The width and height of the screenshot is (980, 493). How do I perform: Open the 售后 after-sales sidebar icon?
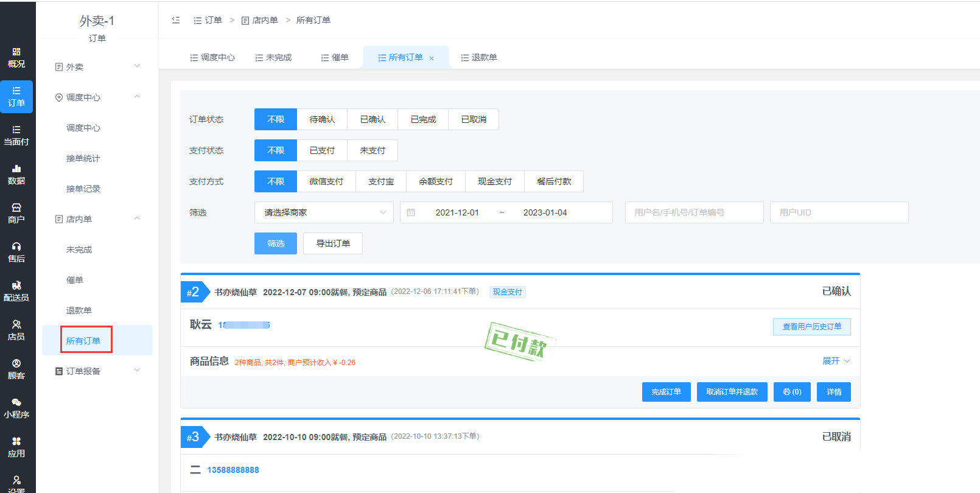(16, 253)
